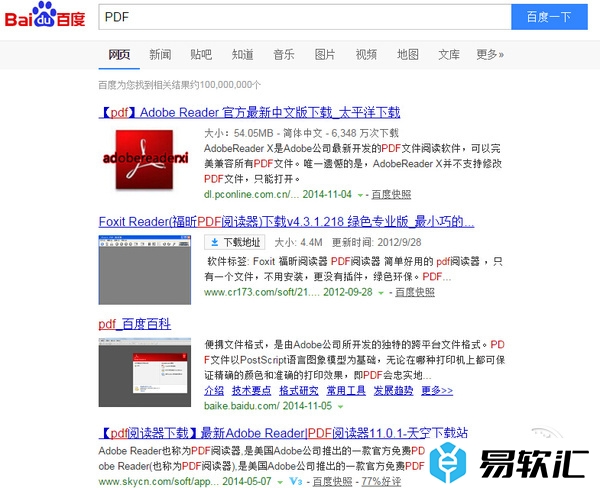Image resolution: width=600 pixels, height=488 pixels.
Task: Click the 百度一下 search button
Action: (x=549, y=17)
